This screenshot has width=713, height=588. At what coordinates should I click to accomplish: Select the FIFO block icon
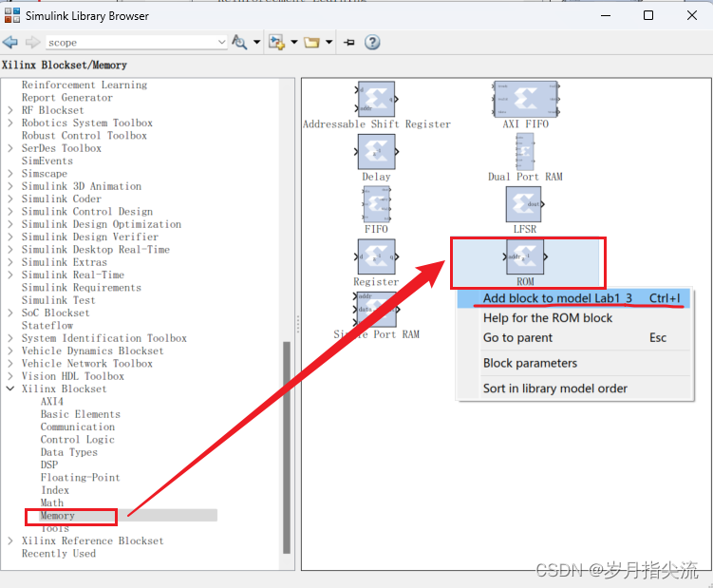(376, 204)
